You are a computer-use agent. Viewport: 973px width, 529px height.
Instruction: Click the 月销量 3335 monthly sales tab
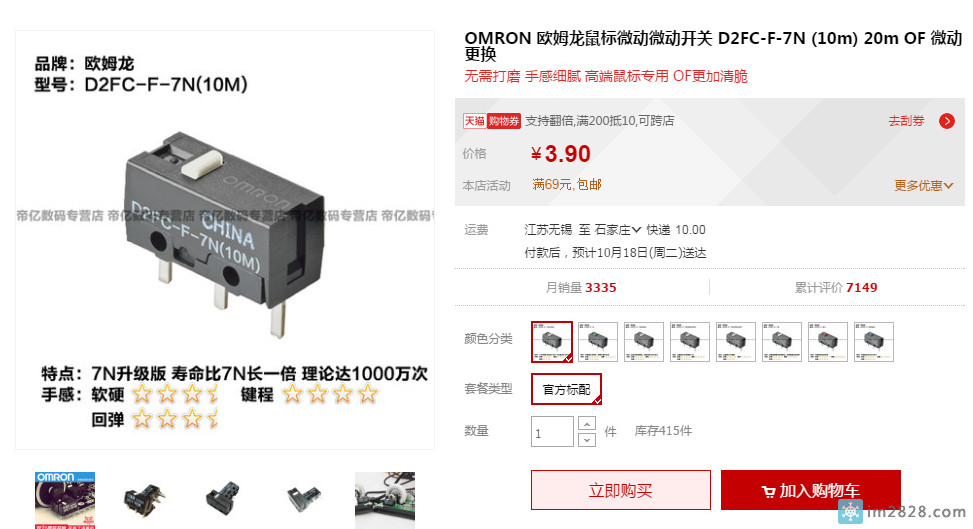tap(581, 287)
